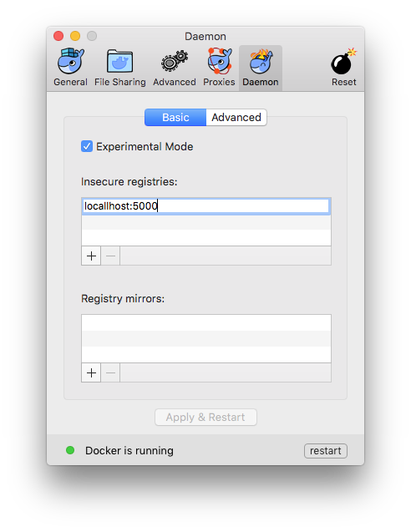
Task: Click the localhost:5000 registry entry field
Action: [x=206, y=206]
